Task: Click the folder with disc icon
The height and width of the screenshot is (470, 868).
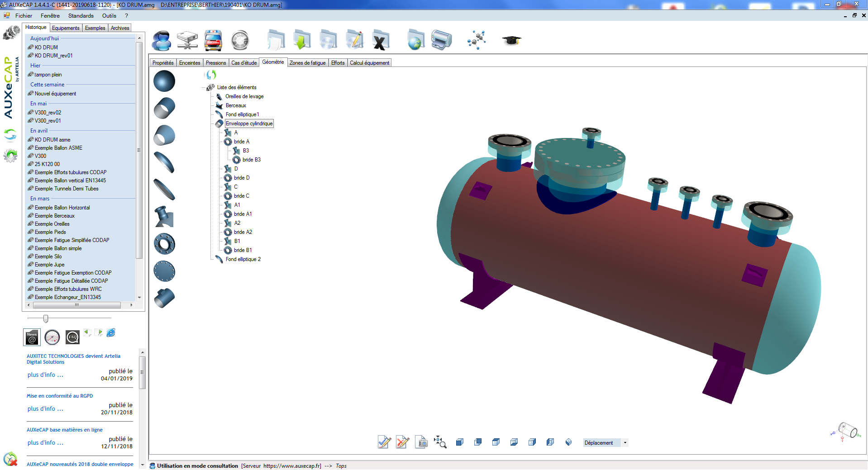Action: click(x=328, y=40)
